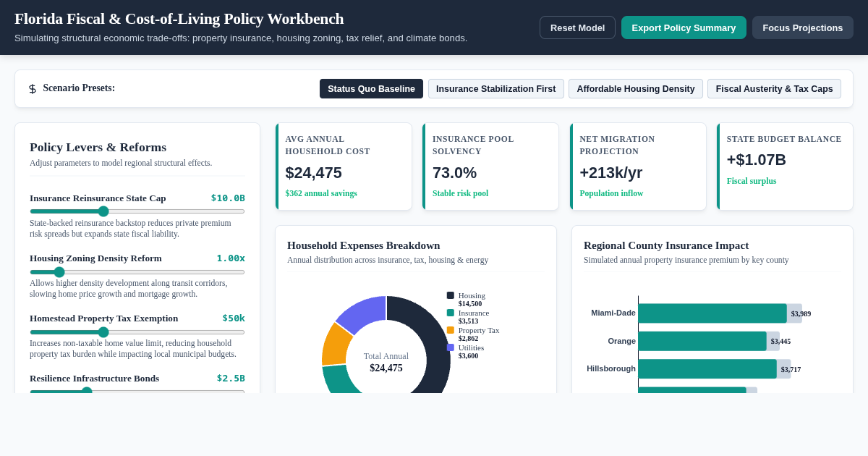
Task: Click the Utilities legend color swatch
Action: pos(451,347)
